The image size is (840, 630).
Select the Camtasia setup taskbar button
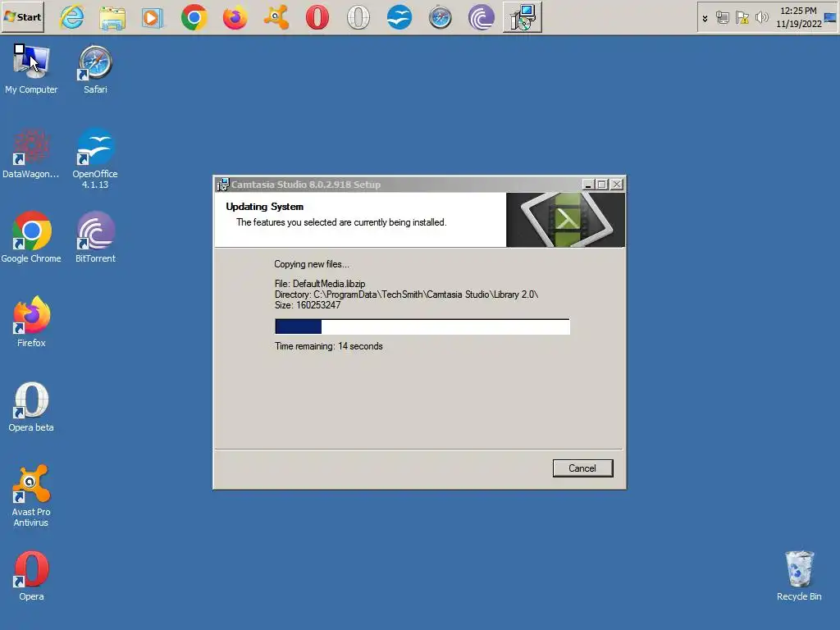[x=523, y=18]
